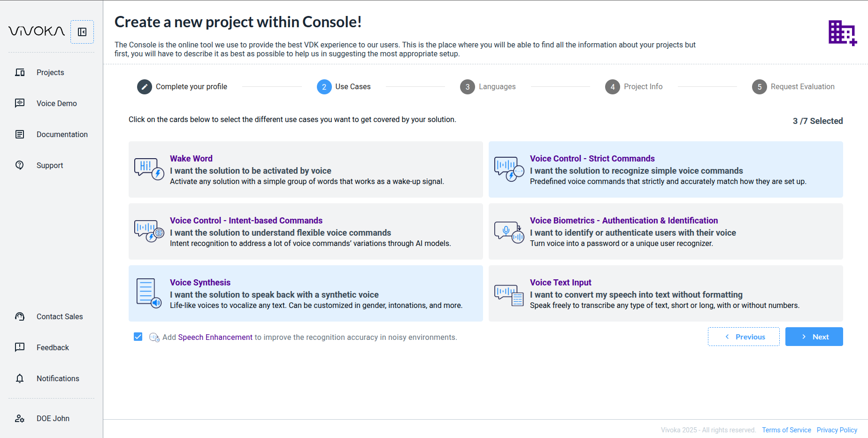Return to Complete your profile step
The image size is (868, 438).
click(x=182, y=87)
